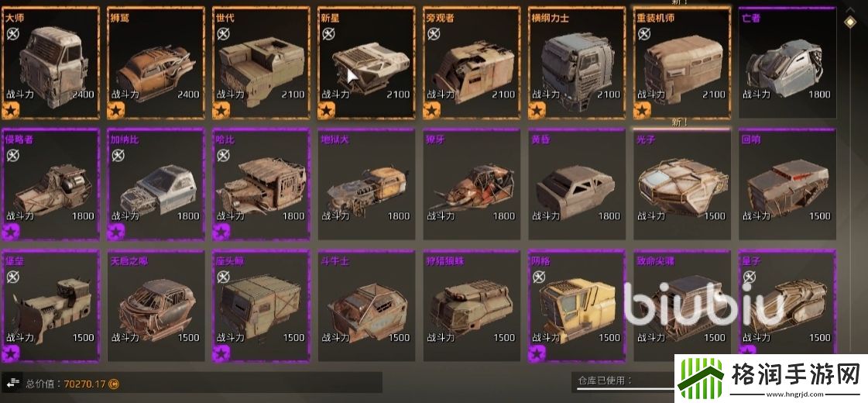
Task: Click the crossed-circle icon on 哈比 cabin
Action: click(x=223, y=155)
